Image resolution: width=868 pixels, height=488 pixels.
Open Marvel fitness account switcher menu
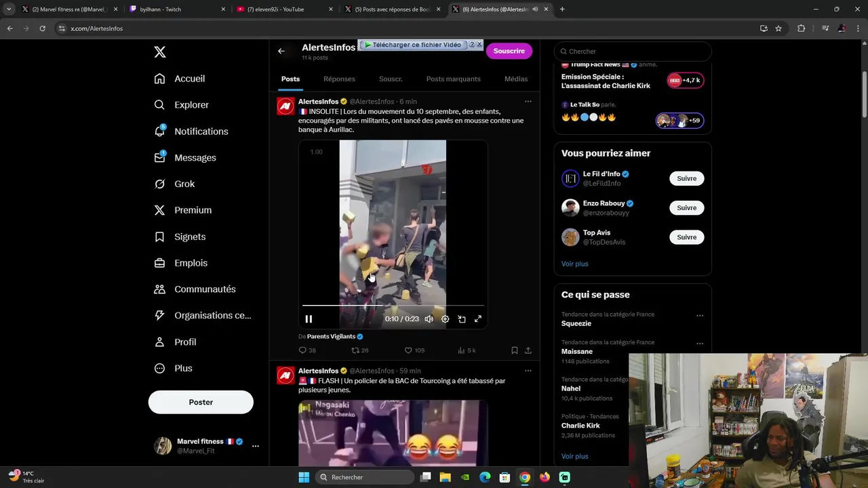(206, 446)
